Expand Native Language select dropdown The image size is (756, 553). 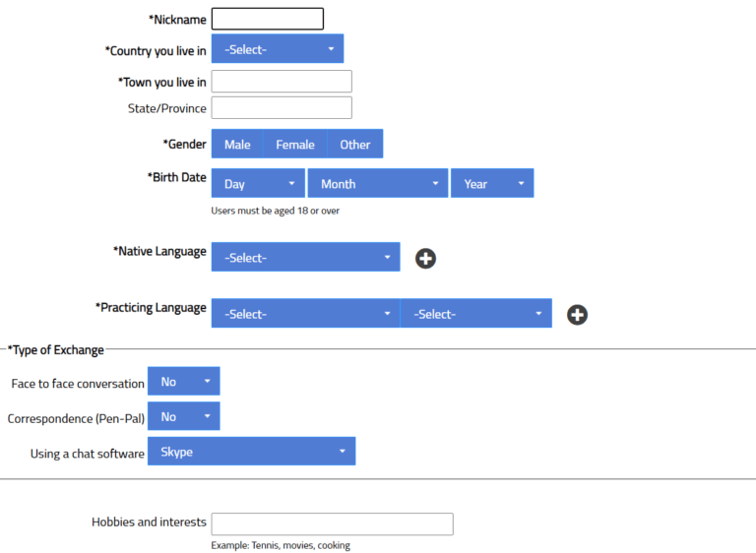click(x=305, y=258)
